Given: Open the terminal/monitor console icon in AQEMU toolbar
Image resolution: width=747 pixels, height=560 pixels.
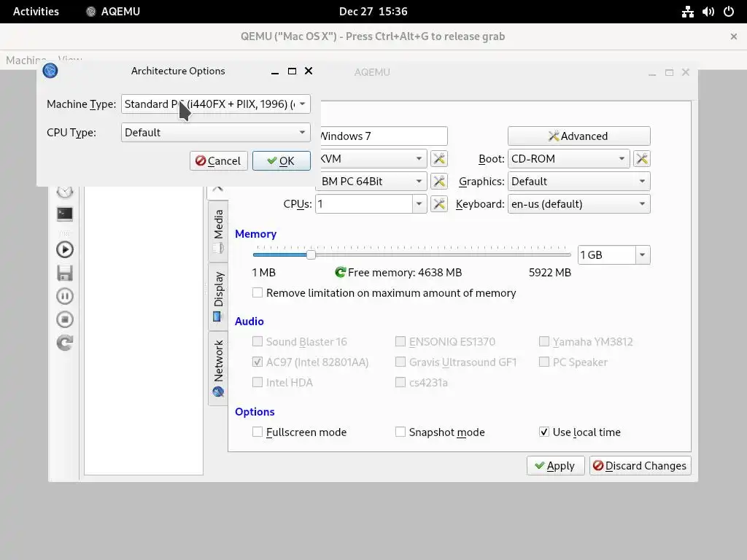Looking at the screenshot, I should [65, 214].
